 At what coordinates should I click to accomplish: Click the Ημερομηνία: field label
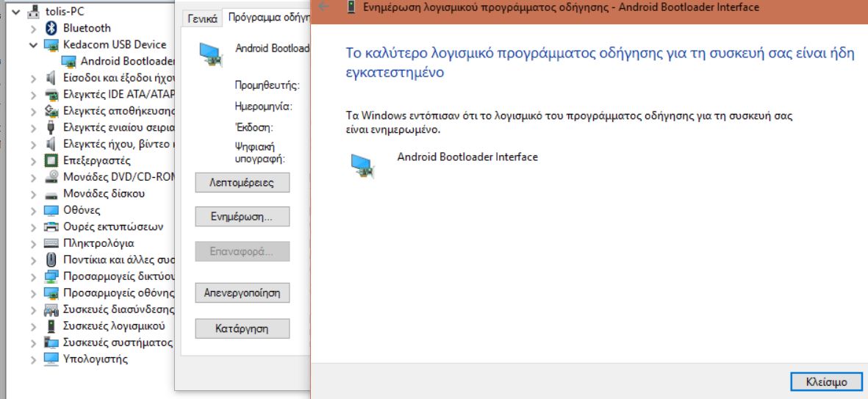tap(264, 107)
